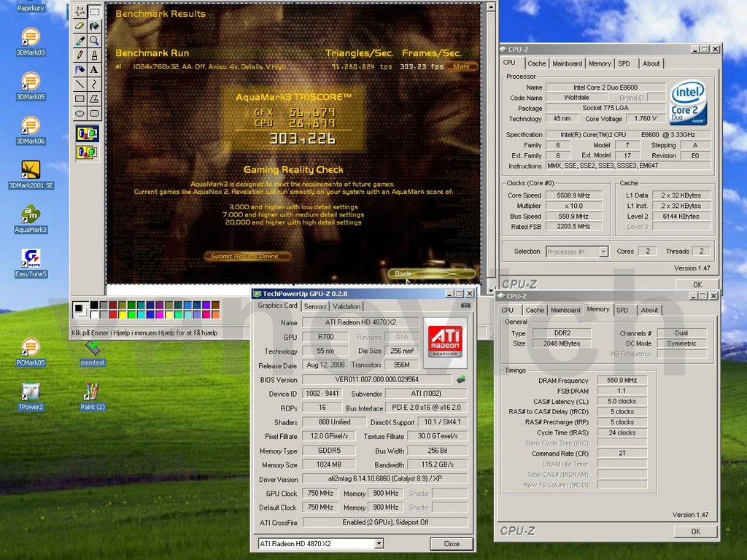Viewport: 747px width, 560px height.
Task: Launch the TPower2 desktop icon
Action: [x=31, y=396]
